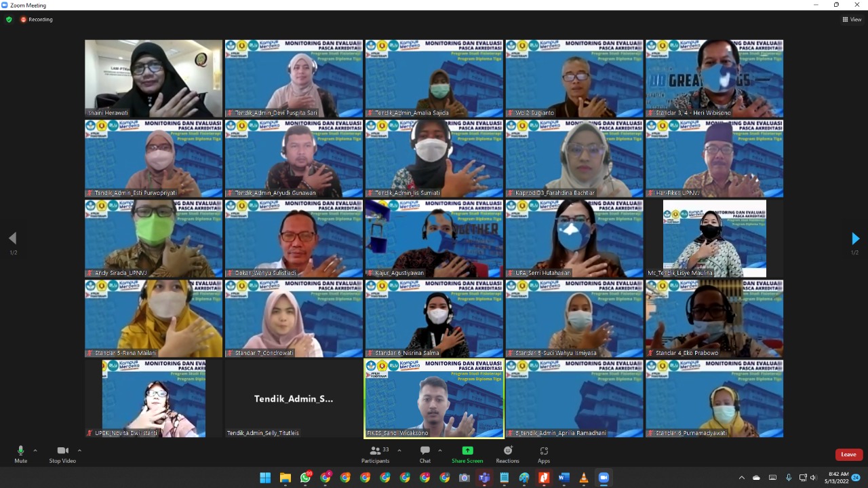Stop the video camera
Image resolution: width=868 pixels, height=488 pixels.
tap(62, 453)
